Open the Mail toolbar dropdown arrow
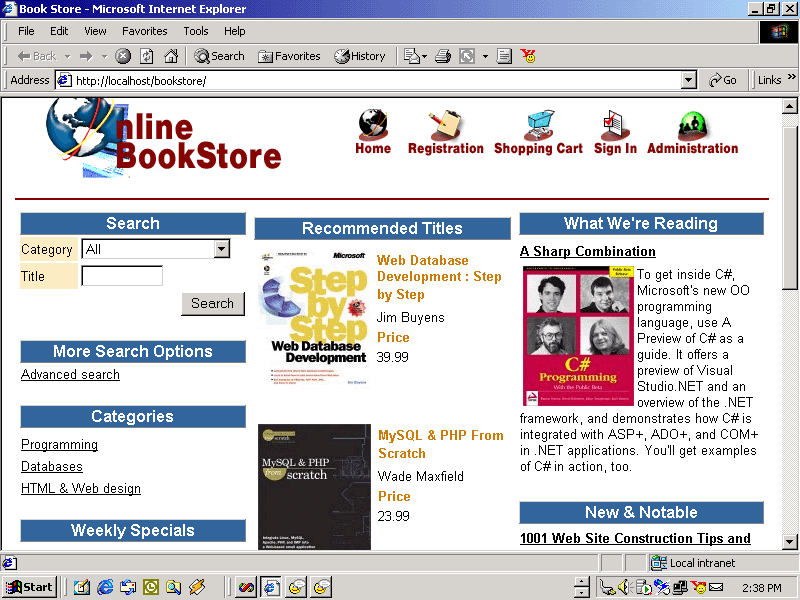 426,56
